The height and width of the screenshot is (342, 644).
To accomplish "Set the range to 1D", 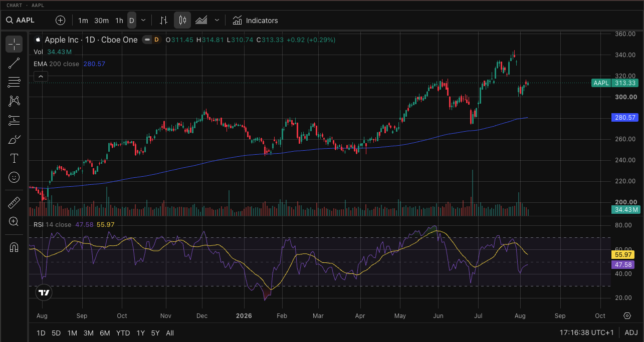I will [41, 333].
